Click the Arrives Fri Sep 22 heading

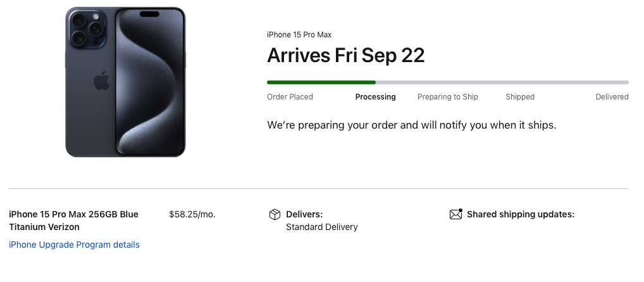[x=345, y=56]
